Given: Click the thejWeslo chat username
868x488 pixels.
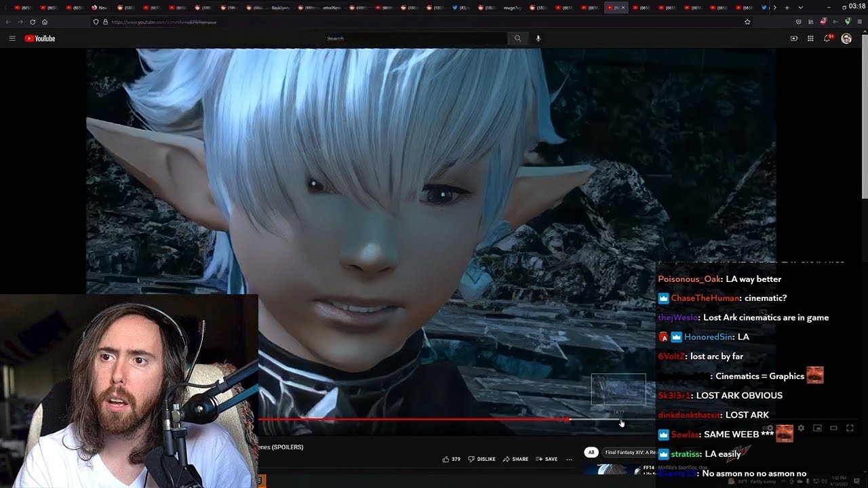Looking at the screenshot, I should [677, 317].
